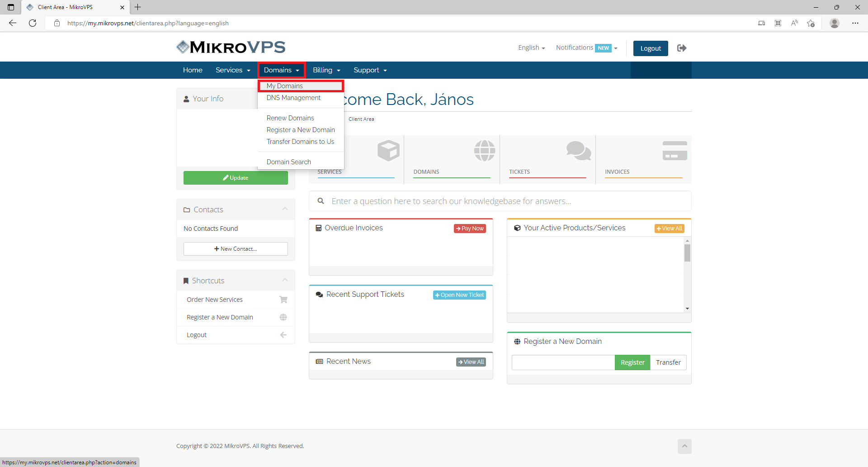
Task: Click the Domains globe icon tile
Action: pyautogui.click(x=485, y=151)
